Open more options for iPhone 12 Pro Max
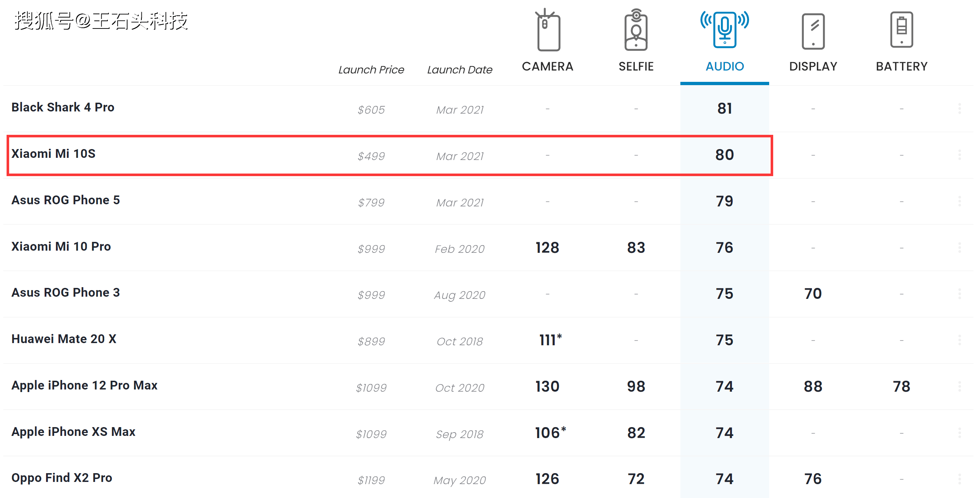This screenshot has width=980, height=498. pyautogui.click(x=960, y=387)
